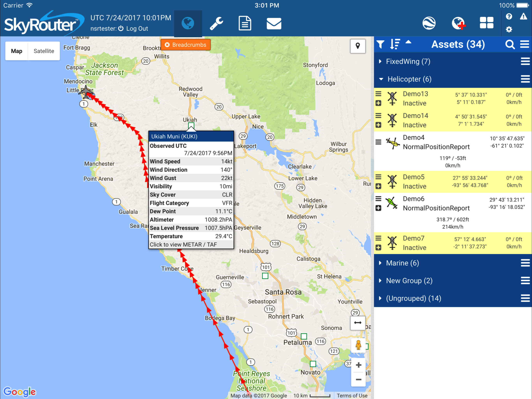Open FixedWing group menu
Viewport: 532px width, 399px height.
525,61
